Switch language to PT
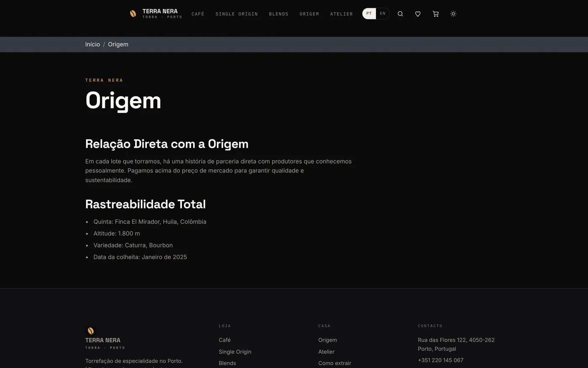This screenshot has height=368, width=588. (369, 13)
